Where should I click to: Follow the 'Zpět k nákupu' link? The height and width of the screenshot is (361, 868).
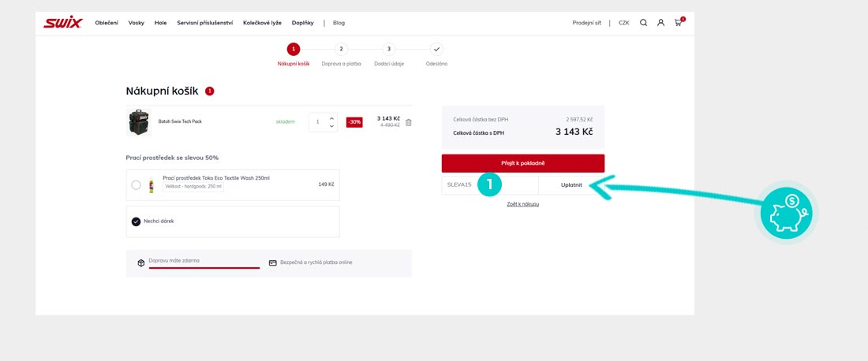[x=522, y=204]
